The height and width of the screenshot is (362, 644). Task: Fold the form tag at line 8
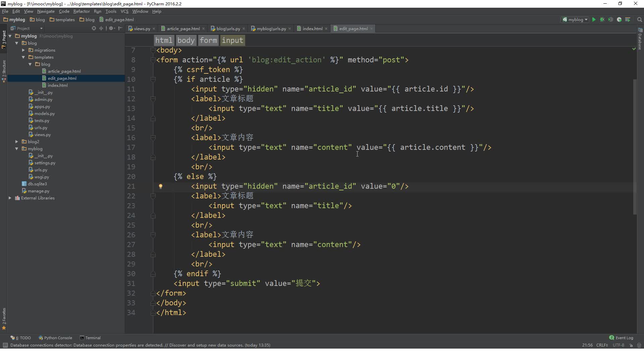point(153,60)
